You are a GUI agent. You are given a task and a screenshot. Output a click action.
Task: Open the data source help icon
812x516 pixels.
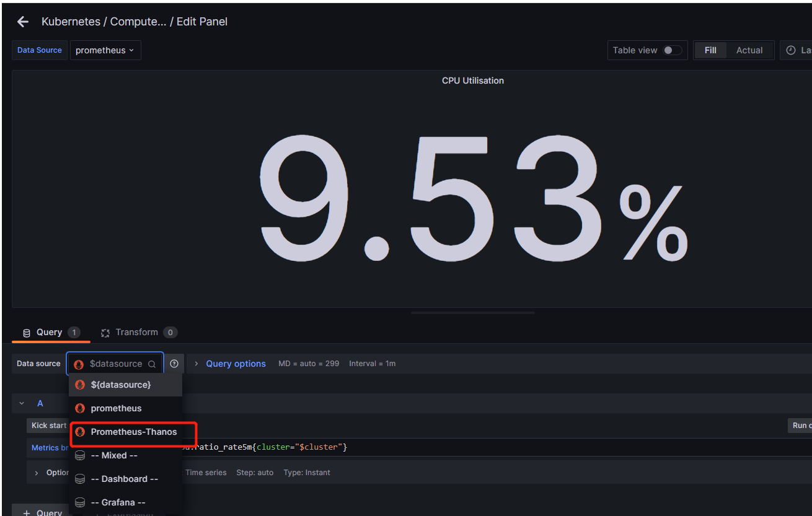pos(174,364)
